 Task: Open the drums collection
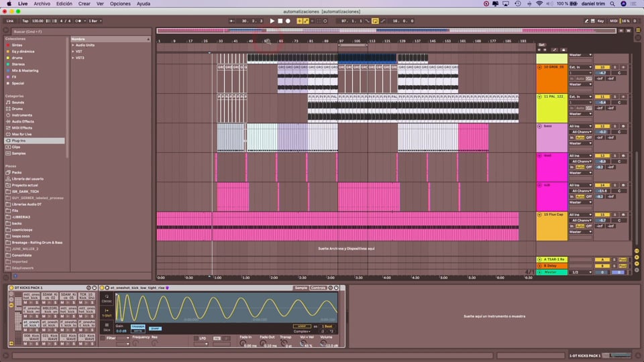click(x=17, y=58)
